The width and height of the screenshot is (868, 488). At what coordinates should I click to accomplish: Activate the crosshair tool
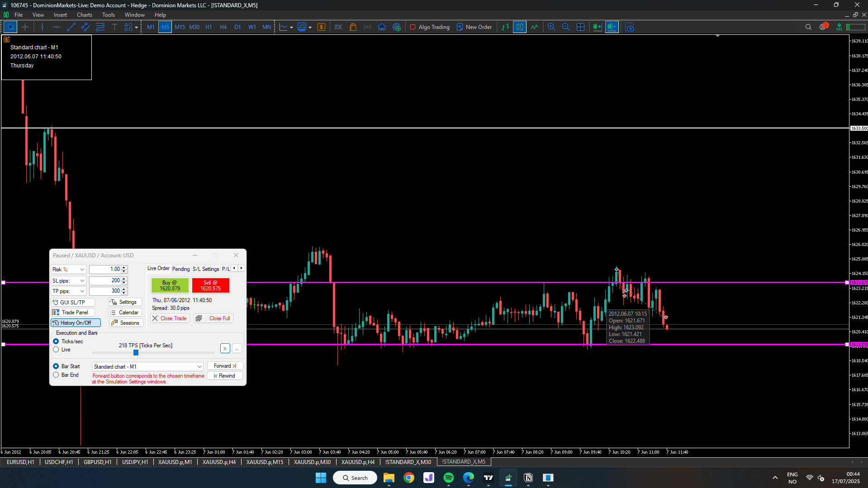click(25, 27)
